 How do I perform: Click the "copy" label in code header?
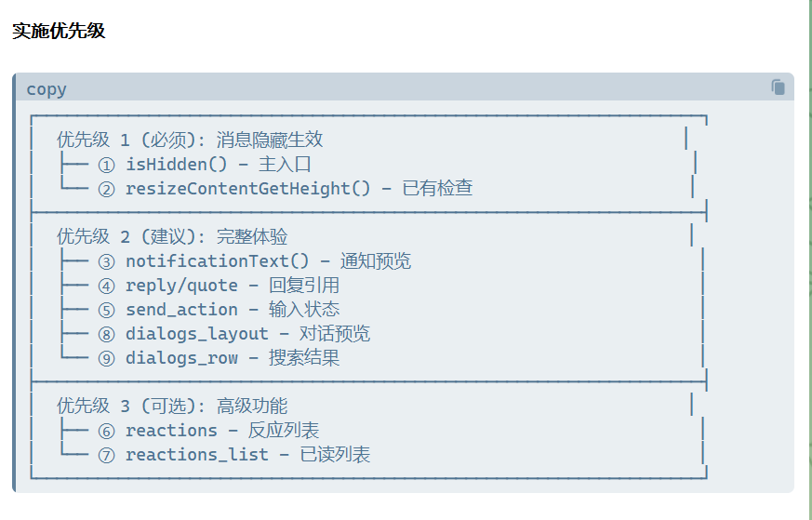coord(47,89)
